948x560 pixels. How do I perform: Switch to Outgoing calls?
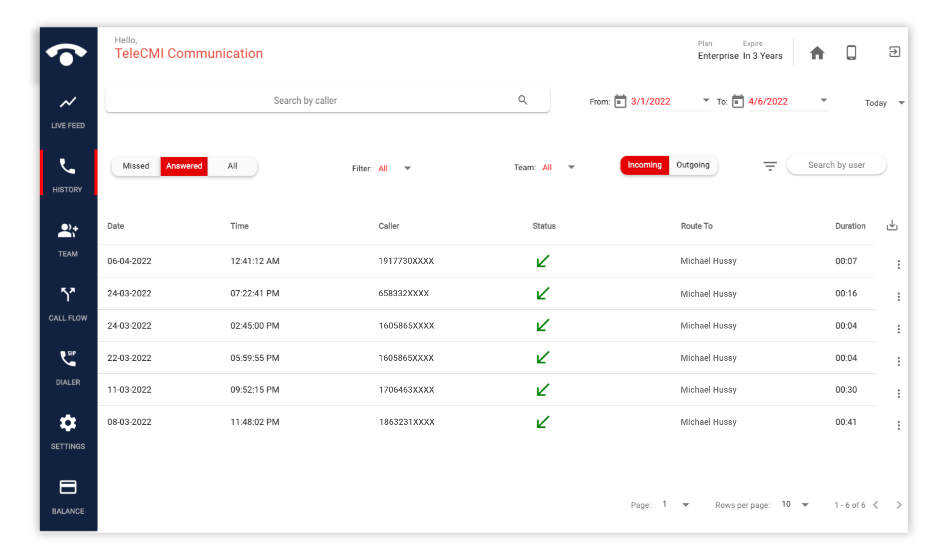pos(693,165)
